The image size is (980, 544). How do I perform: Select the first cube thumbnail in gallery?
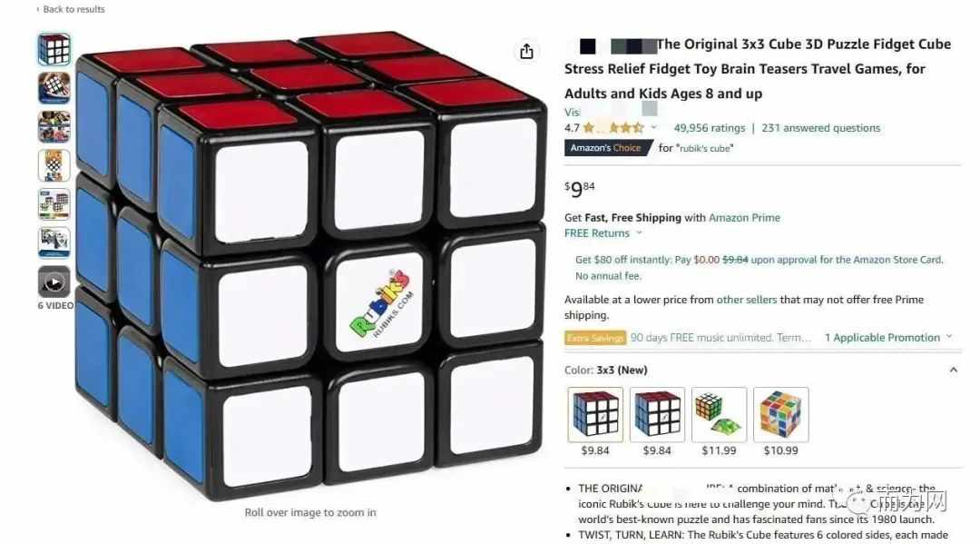(x=54, y=49)
